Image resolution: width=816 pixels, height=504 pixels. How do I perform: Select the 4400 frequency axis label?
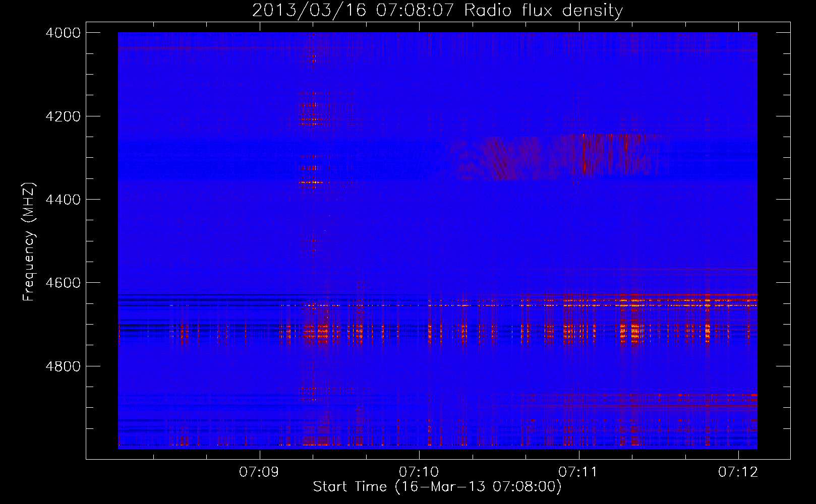pos(63,200)
